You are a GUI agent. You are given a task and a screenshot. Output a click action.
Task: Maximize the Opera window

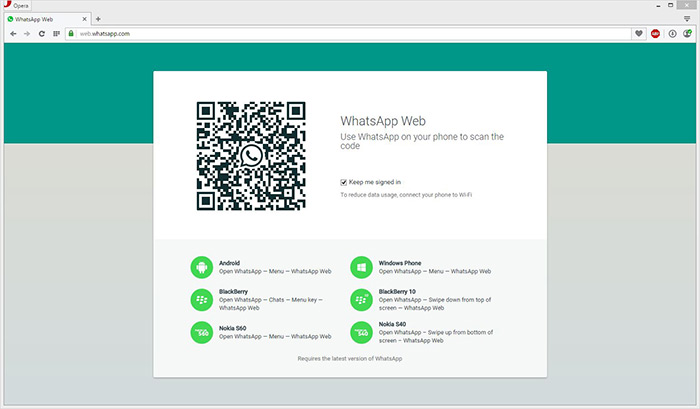coord(671,5)
